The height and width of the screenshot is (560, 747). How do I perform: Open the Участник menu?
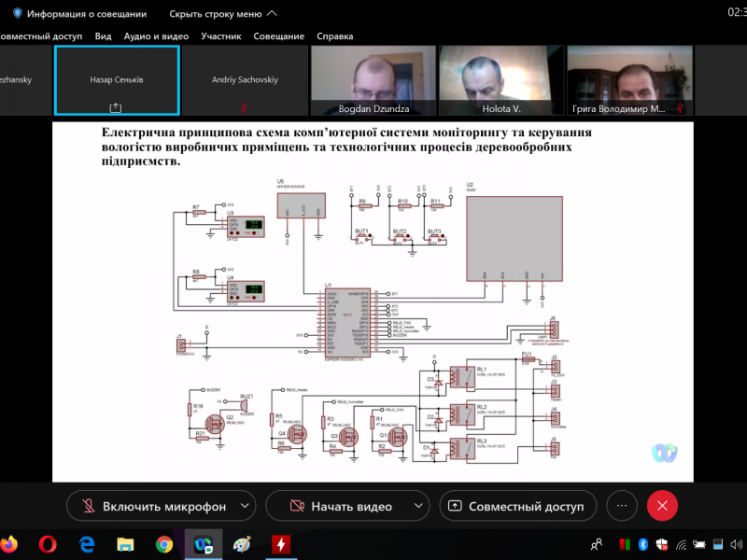221,36
